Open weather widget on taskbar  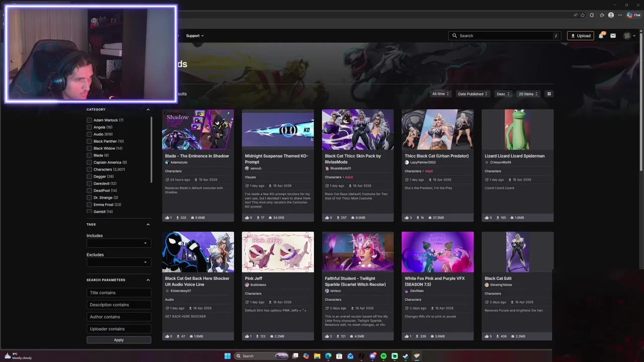(x=18, y=356)
